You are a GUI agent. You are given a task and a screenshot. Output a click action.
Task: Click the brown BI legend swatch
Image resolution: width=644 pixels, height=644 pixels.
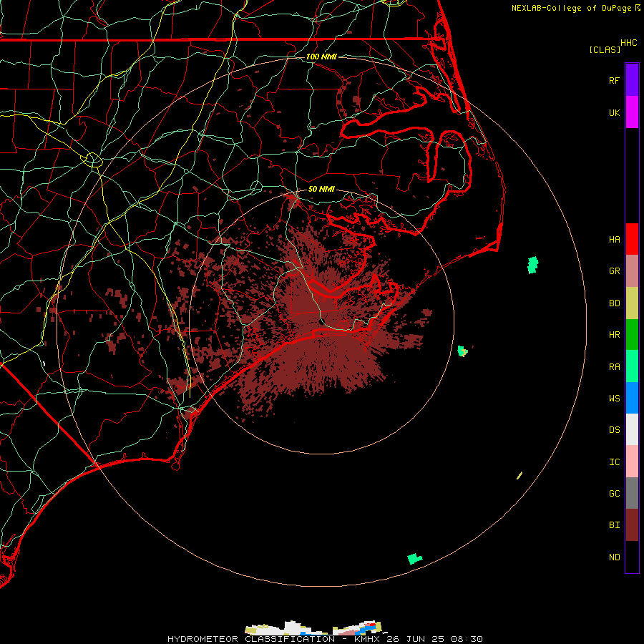coord(632,525)
